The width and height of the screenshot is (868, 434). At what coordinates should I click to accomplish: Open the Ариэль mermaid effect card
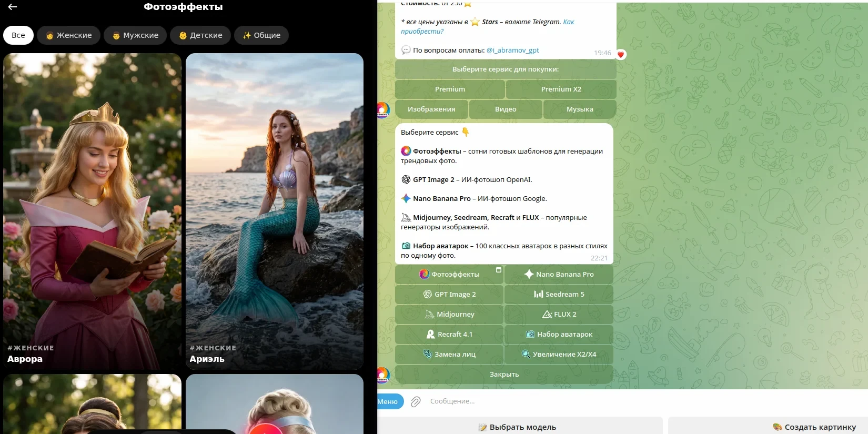click(275, 211)
